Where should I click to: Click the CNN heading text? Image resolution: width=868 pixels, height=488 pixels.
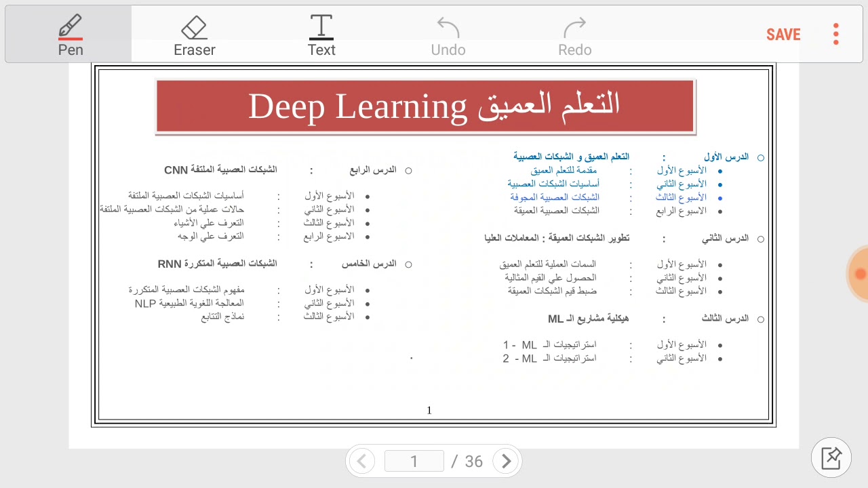tap(220, 169)
